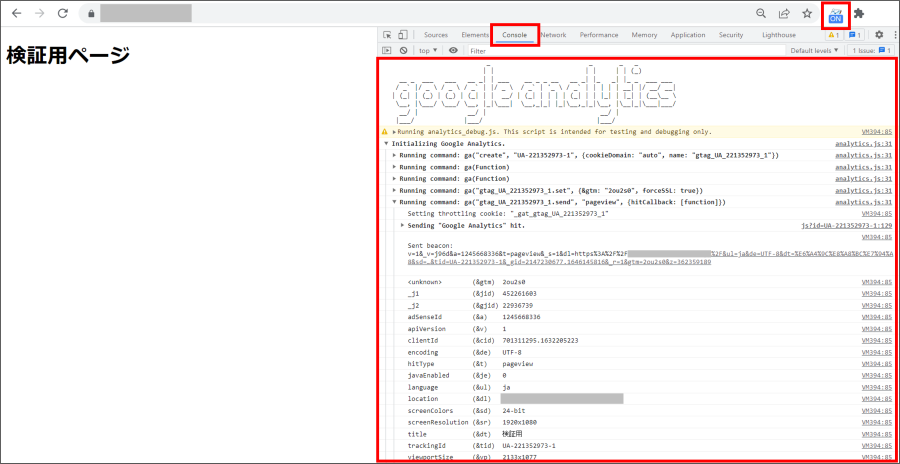This screenshot has height=464, width=900.
Task: Open the Lighthouse tab
Action: [x=779, y=35]
